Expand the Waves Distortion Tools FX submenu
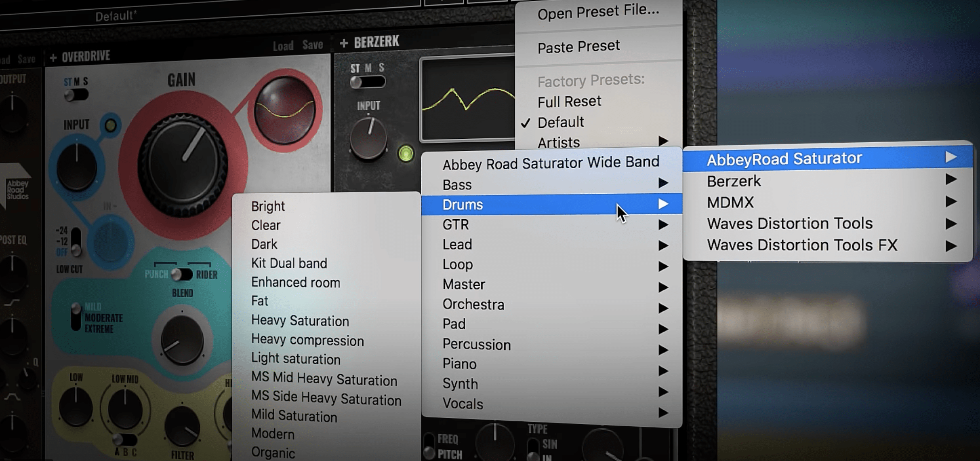 coord(828,245)
